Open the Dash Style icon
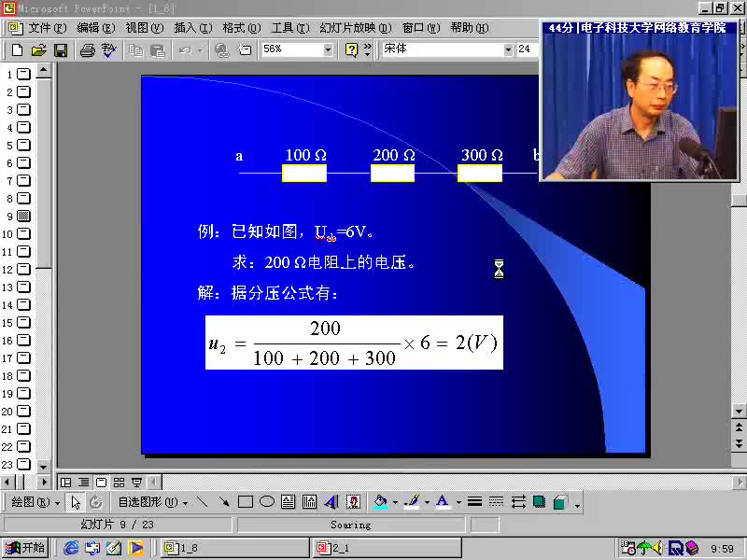Screen dimensions: 747x560 click(x=496, y=502)
